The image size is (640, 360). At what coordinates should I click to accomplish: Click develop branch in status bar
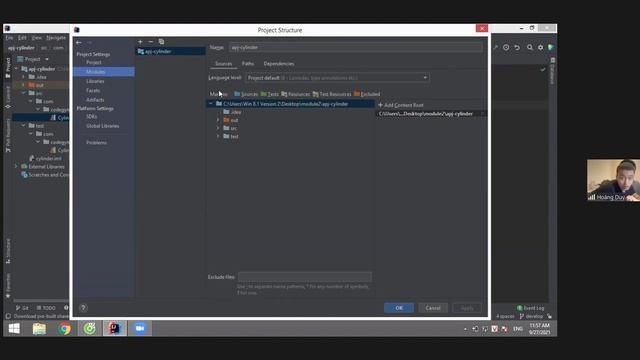click(531, 316)
